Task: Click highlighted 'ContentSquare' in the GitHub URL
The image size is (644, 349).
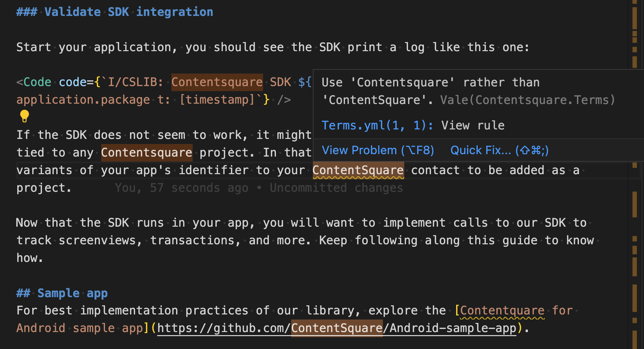Action: [336, 328]
